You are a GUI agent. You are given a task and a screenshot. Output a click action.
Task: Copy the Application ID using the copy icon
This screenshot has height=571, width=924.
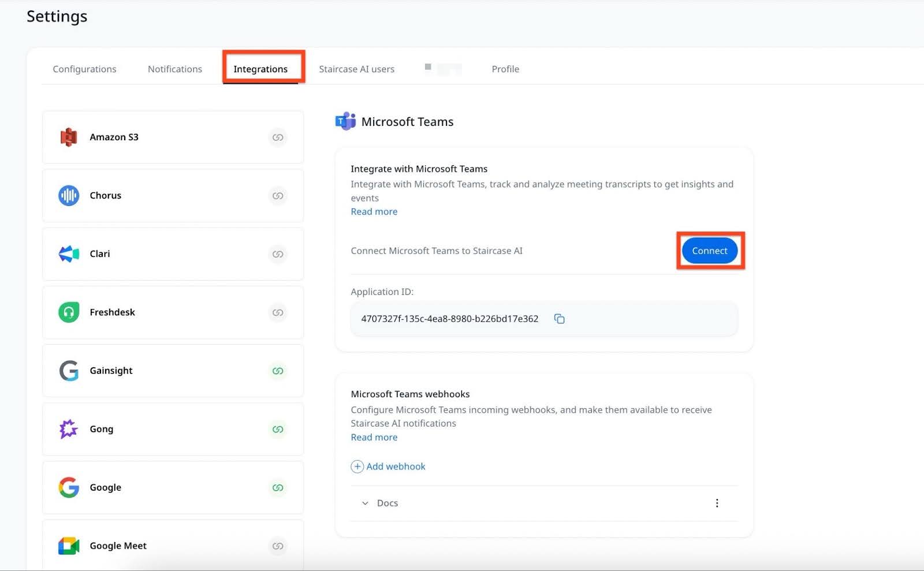(x=558, y=318)
